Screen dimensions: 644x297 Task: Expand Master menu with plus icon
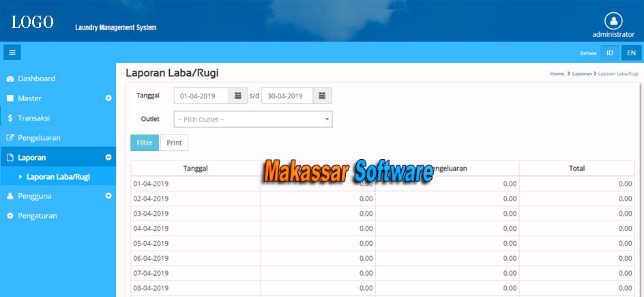click(x=108, y=98)
